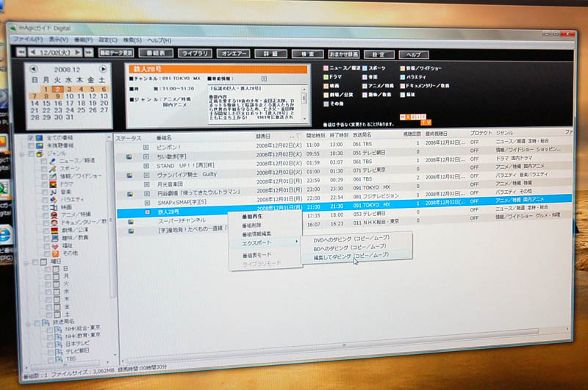Click the 番組表 button

(159, 54)
